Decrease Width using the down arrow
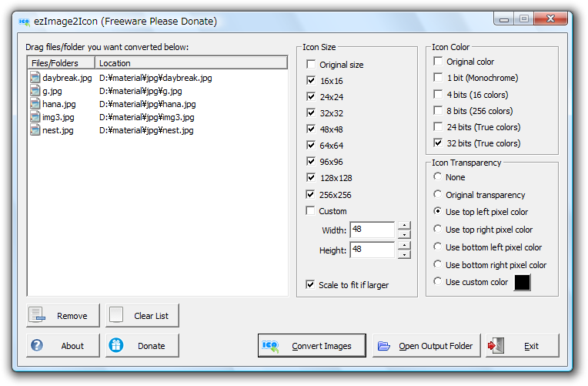588x386 pixels. pos(404,234)
